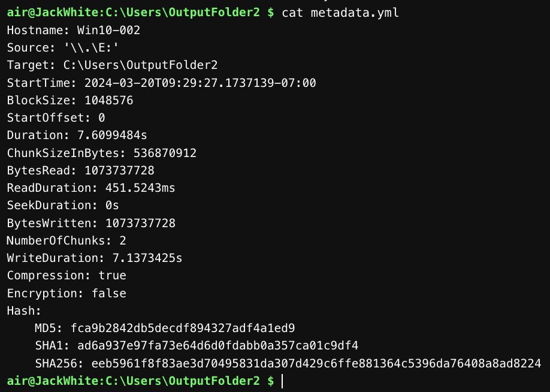This screenshot has height=392, width=550.
Task: Click the WriteDuration value 7.1373425s
Action: 147,258
